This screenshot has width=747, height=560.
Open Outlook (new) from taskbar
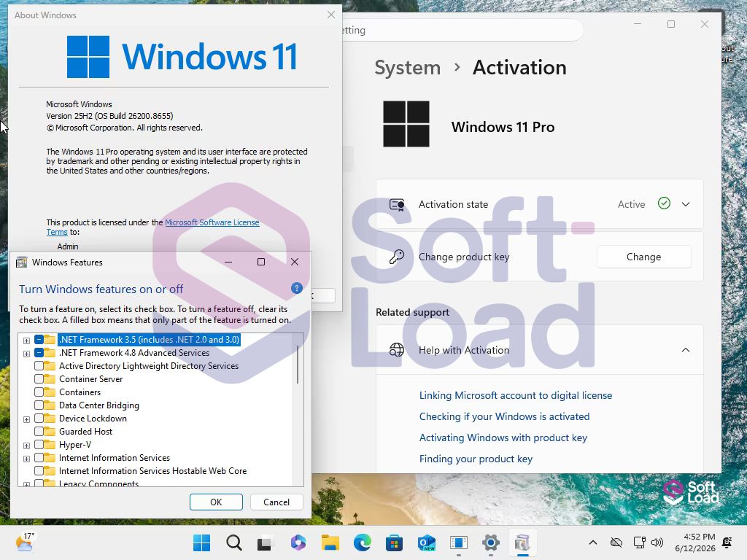coord(426,542)
